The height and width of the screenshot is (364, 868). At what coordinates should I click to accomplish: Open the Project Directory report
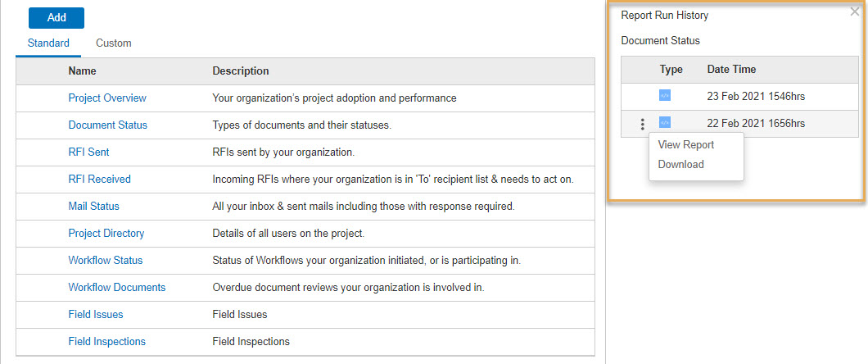[x=106, y=234]
